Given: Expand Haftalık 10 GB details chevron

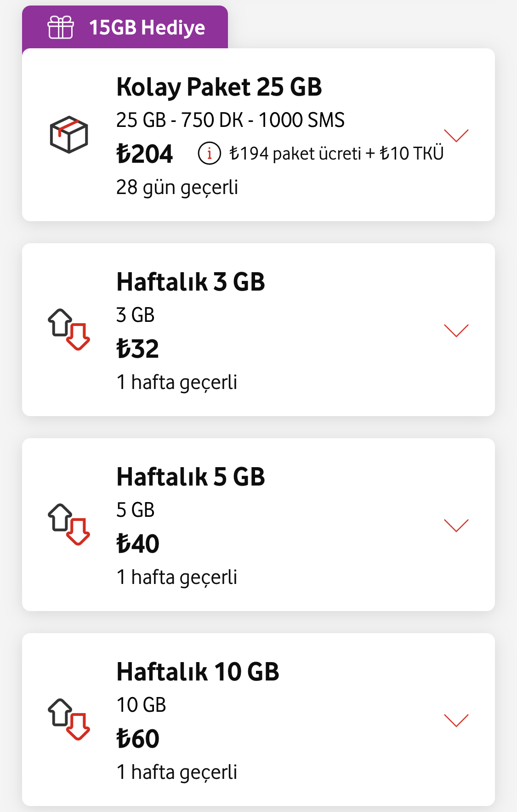Looking at the screenshot, I should click(456, 720).
